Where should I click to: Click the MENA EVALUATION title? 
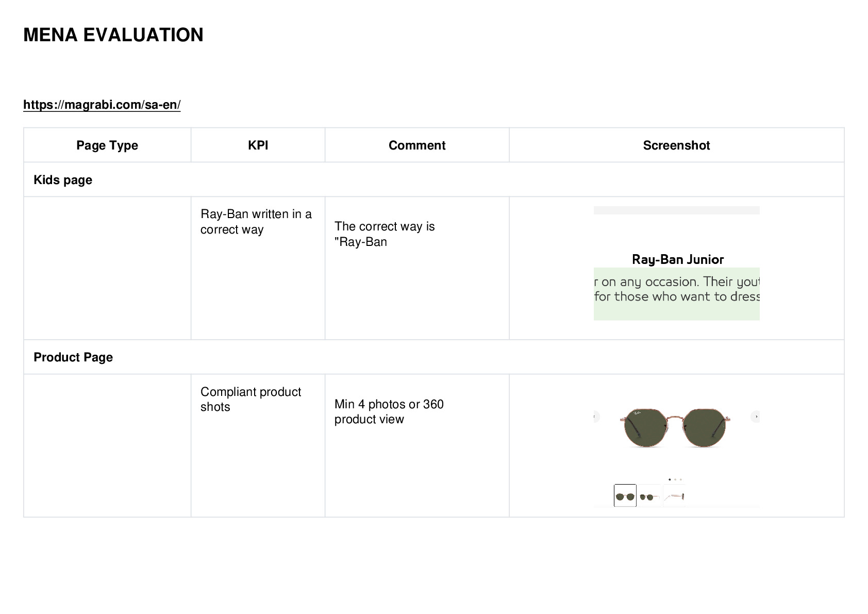tap(113, 35)
